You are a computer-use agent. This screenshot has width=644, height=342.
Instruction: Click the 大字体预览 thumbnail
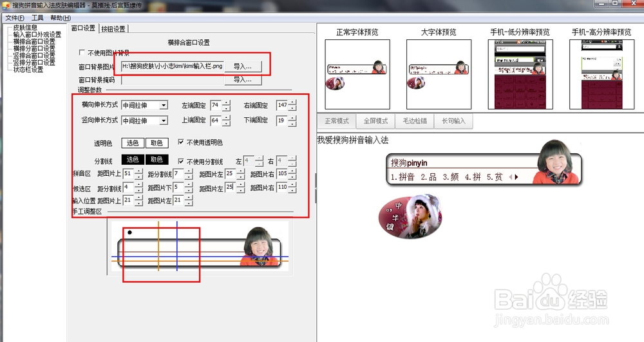[439, 74]
